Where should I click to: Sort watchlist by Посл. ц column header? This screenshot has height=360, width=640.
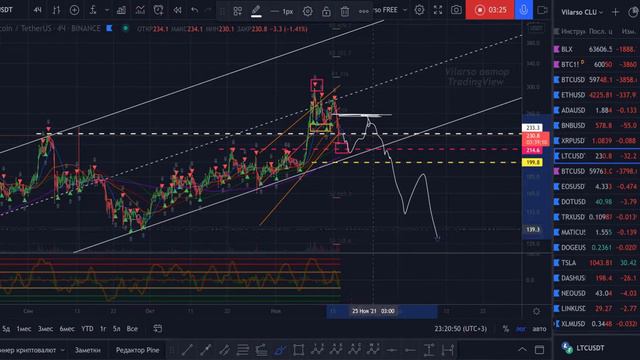[x=600, y=31]
